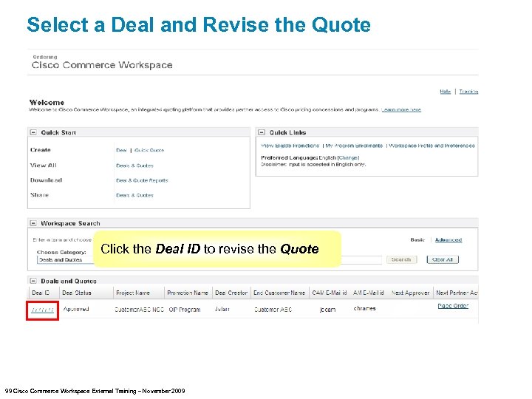Sort by Project Name column header
The image size is (532, 399).
pyautogui.click(x=133, y=293)
